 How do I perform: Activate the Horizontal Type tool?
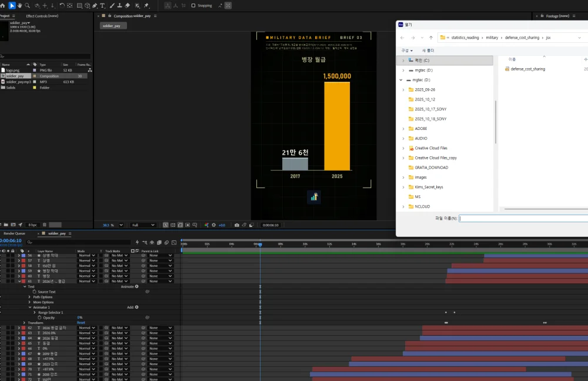coord(102,6)
